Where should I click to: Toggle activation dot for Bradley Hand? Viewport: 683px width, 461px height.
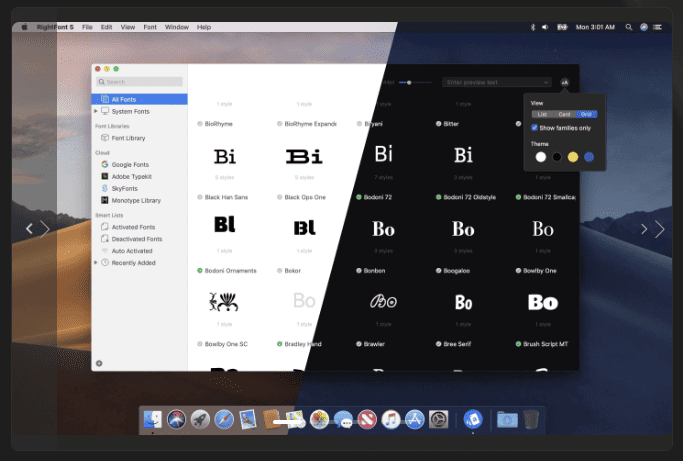point(279,344)
